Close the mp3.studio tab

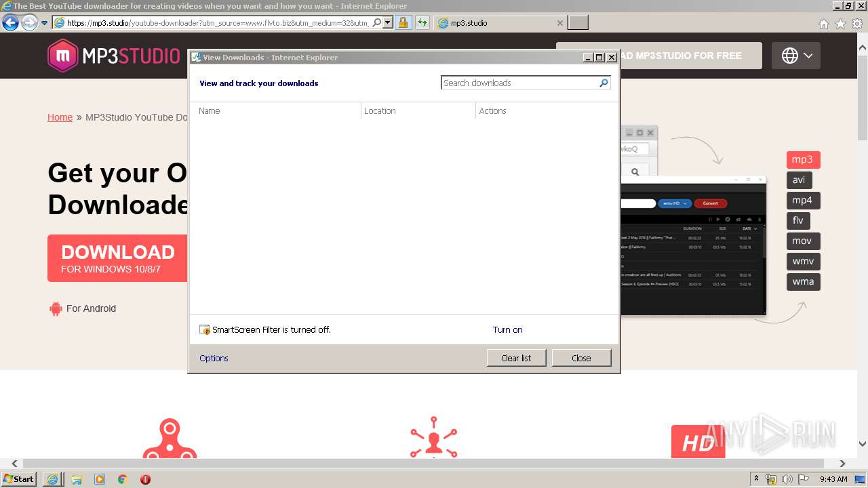(x=559, y=23)
